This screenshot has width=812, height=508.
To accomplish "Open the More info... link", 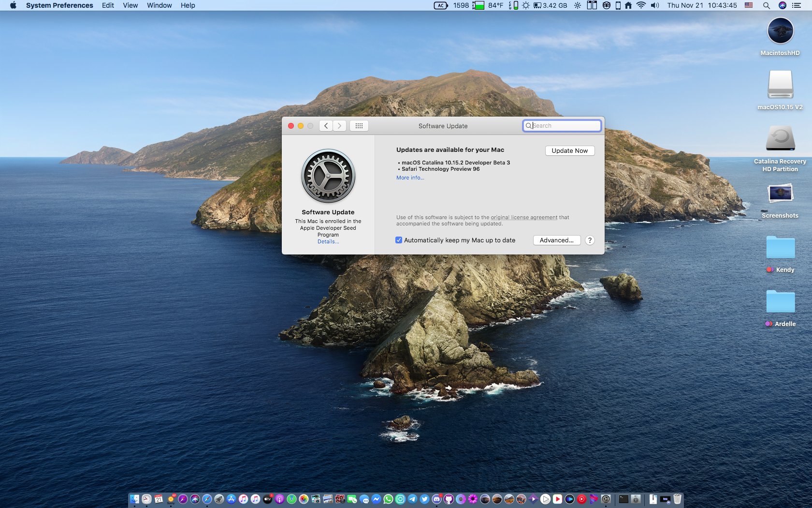I will 410,178.
